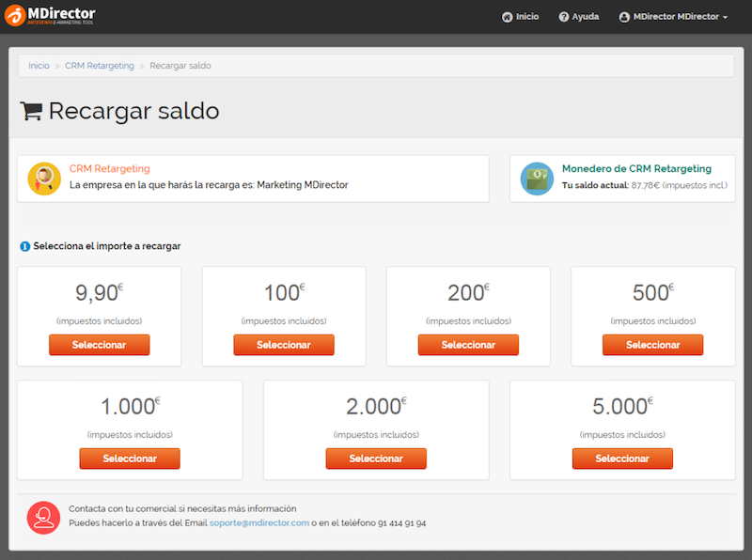The width and height of the screenshot is (752, 560).
Task: Click Contacta con tu comercial text
Action: pos(182,508)
